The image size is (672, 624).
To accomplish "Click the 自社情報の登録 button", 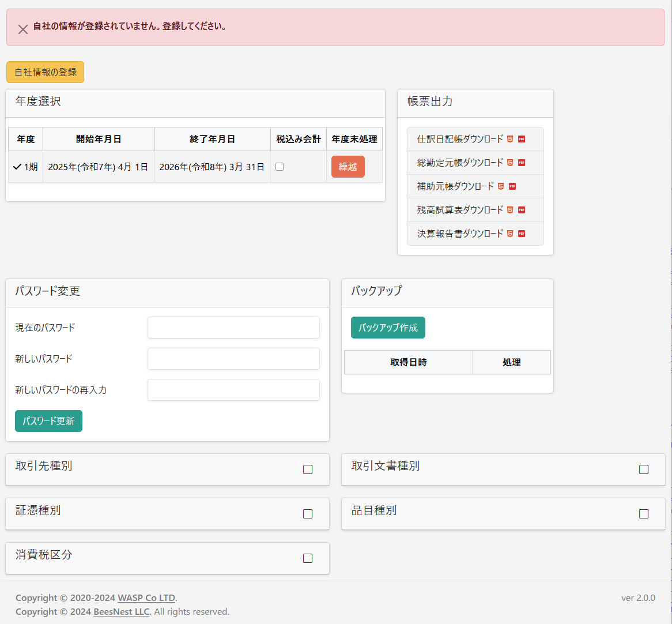I will click(x=46, y=72).
